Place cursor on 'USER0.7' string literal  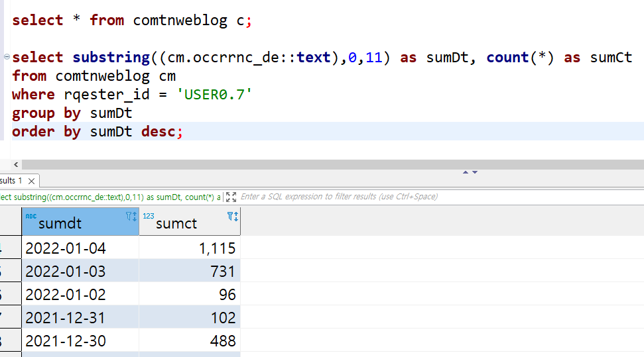pos(214,94)
